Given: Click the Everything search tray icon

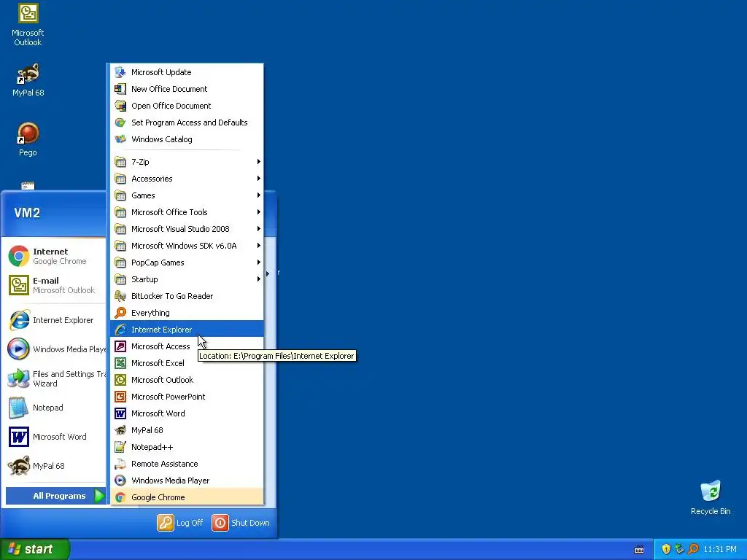Looking at the screenshot, I should point(693,549).
